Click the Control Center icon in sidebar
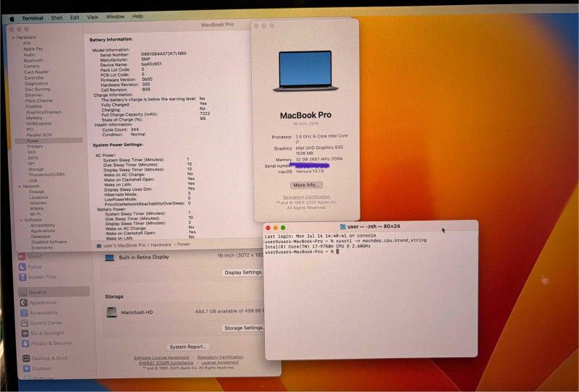 pyautogui.click(x=25, y=323)
